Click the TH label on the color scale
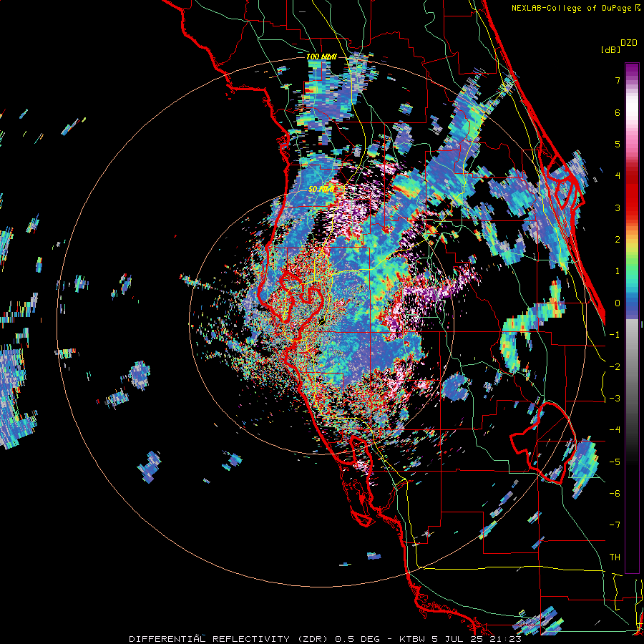 click(x=615, y=557)
